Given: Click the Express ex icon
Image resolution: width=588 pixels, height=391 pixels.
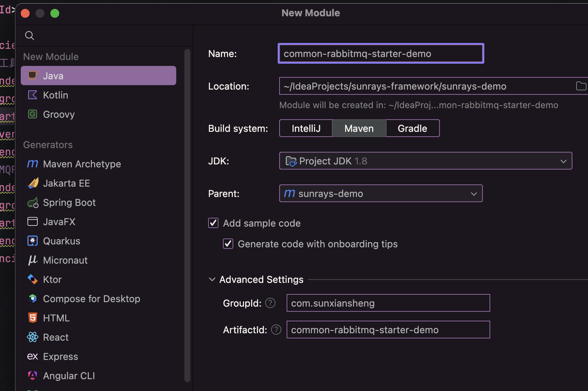Looking at the screenshot, I should tap(33, 356).
